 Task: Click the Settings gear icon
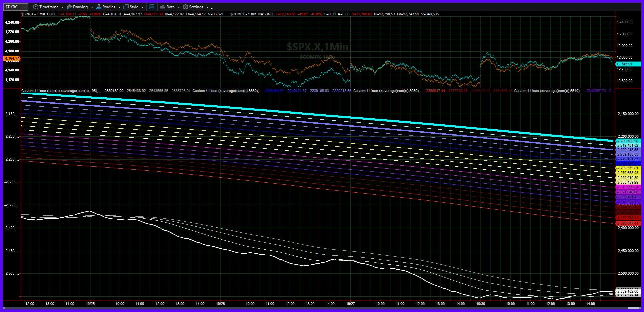(185, 7)
